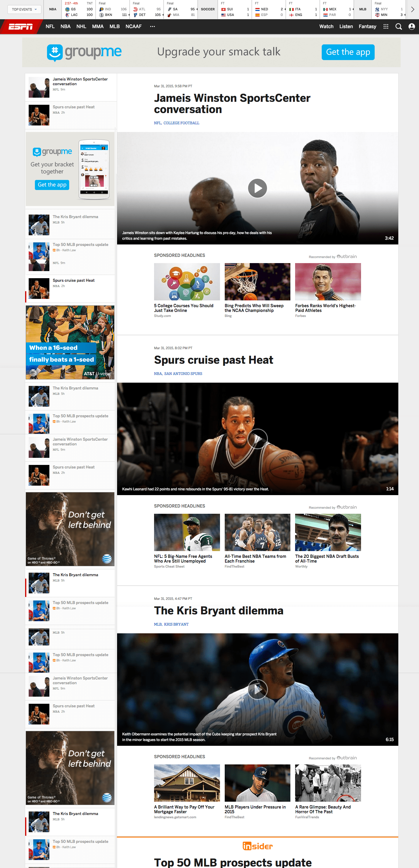Open the SUI vs USA soccer score

click(234, 10)
